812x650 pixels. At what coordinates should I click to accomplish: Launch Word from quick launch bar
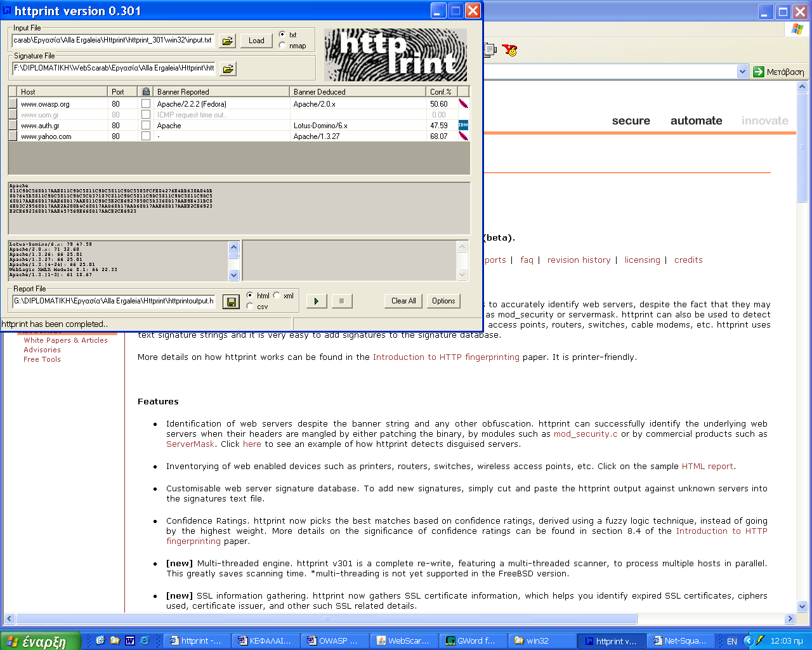tap(130, 640)
